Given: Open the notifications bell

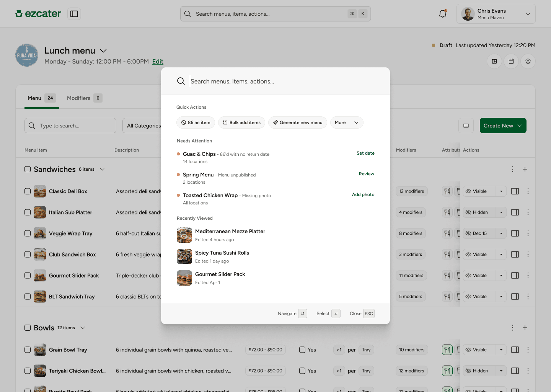Looking at the screenshot, I should [442, 13].
